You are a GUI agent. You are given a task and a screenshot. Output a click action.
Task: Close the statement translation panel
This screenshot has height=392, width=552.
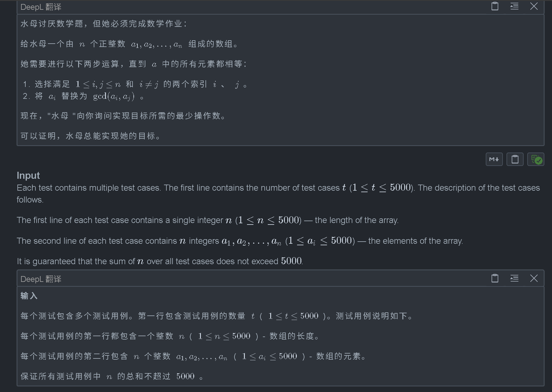pyautogui.click(x=534, y=6)
